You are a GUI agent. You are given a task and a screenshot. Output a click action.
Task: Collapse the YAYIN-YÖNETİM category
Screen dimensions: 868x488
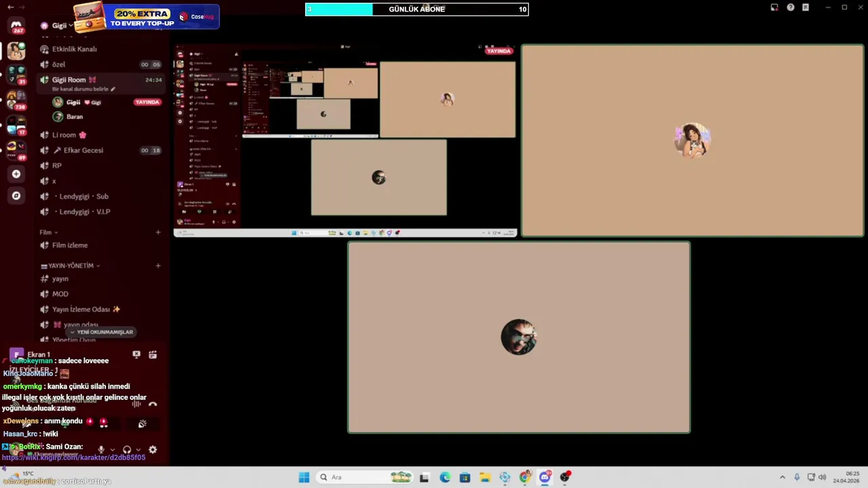pos(71,266)
